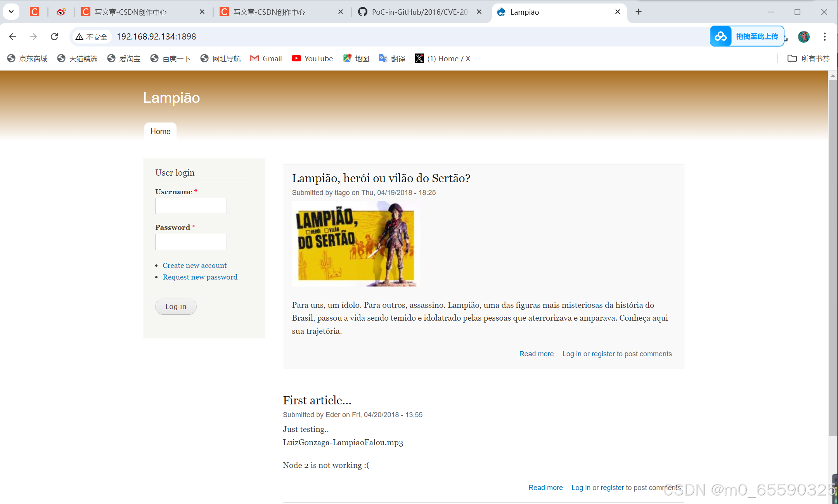Image resolution: width=838 pixels, height=504 pixels.
Task: Close the Lampião browser tab
Action: tap(617, 12)
